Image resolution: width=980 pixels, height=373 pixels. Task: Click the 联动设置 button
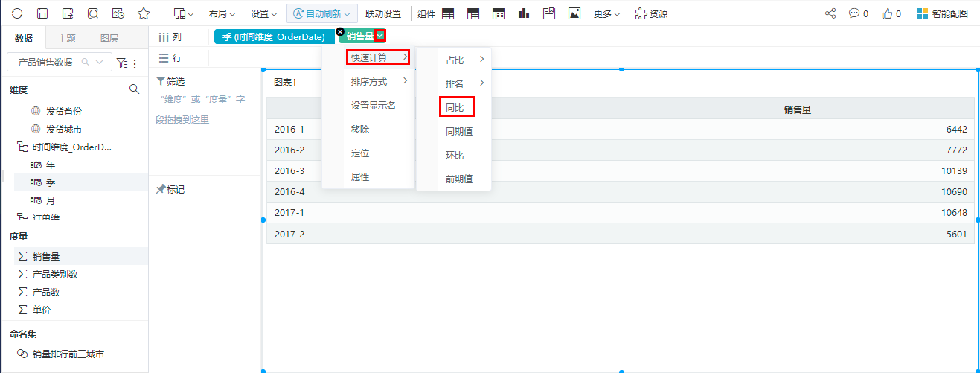(383, 13)
